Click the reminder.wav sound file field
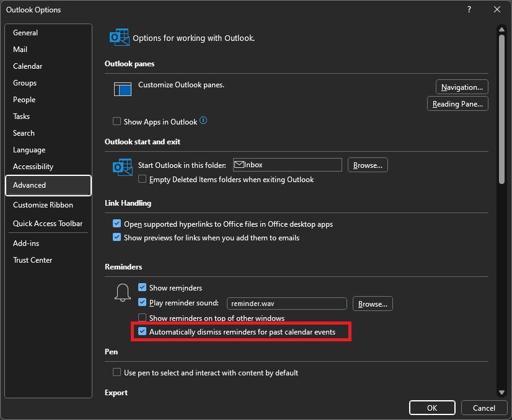The image size is (512, 420). [287, 304]
